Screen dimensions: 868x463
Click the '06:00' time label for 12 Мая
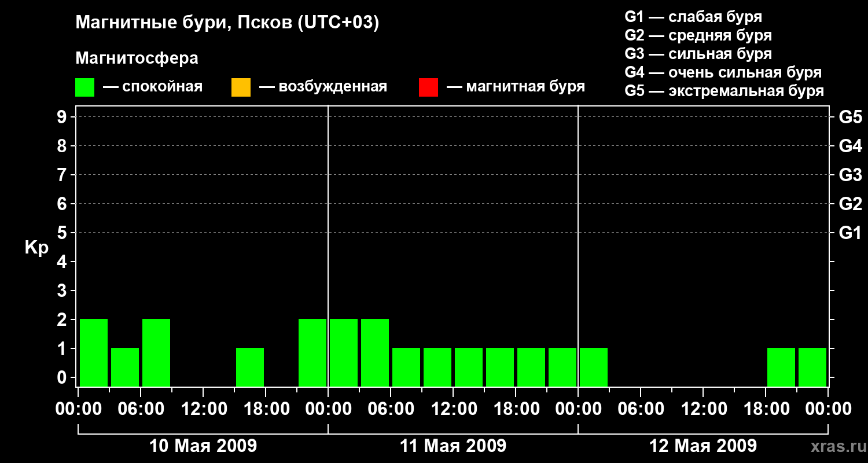[x=641, y=409]
